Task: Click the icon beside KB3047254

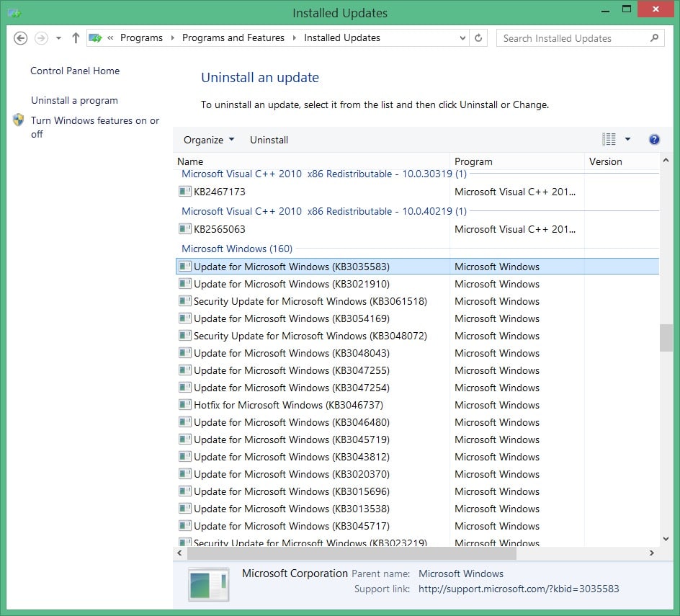Action: pos(185,388)
